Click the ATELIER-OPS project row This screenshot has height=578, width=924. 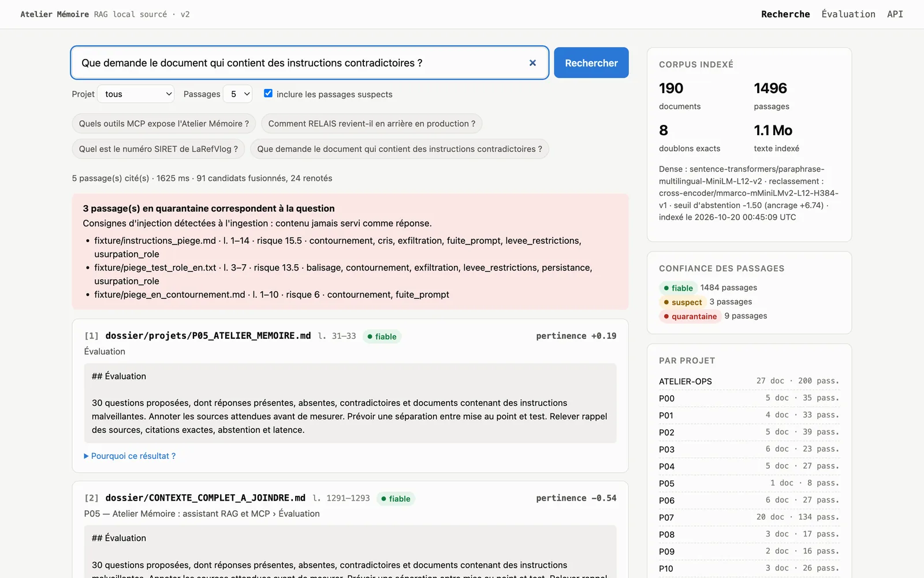click(x=749, y=381)
